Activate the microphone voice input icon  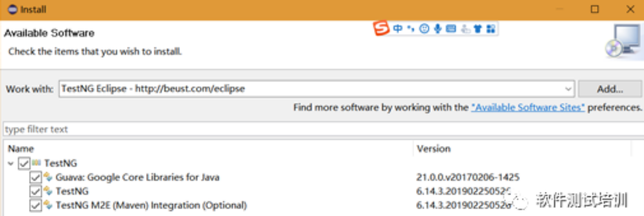(x=438, y=29)
